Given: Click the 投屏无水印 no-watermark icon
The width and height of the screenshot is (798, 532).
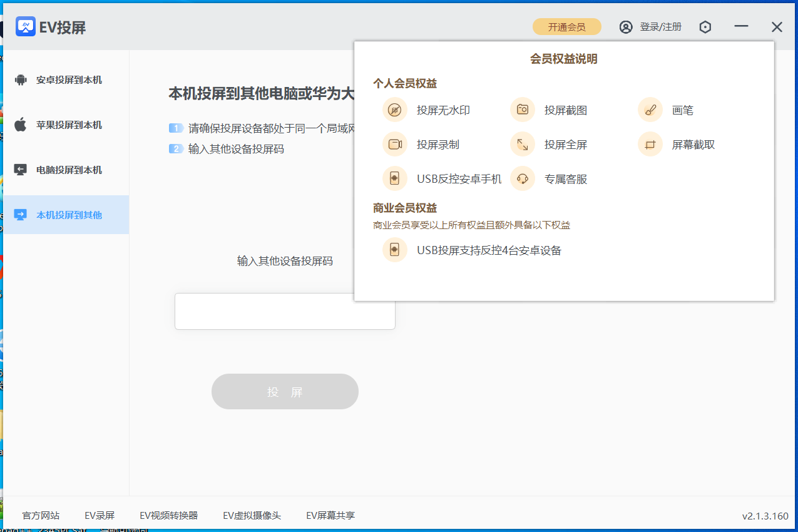Looking at the screenshot, I should click(x=395, y=110).
